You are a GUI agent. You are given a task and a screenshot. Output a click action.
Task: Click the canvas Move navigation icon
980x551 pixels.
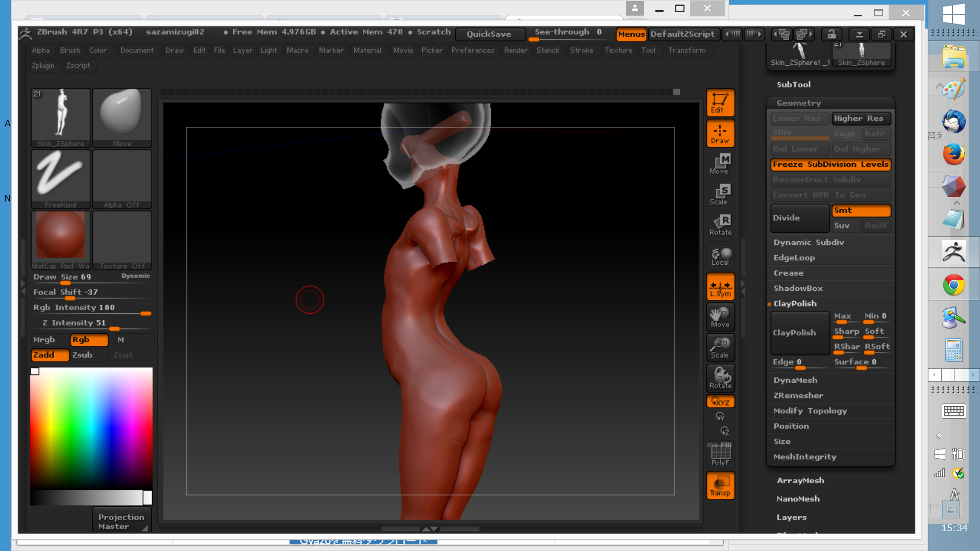point(720,317)
